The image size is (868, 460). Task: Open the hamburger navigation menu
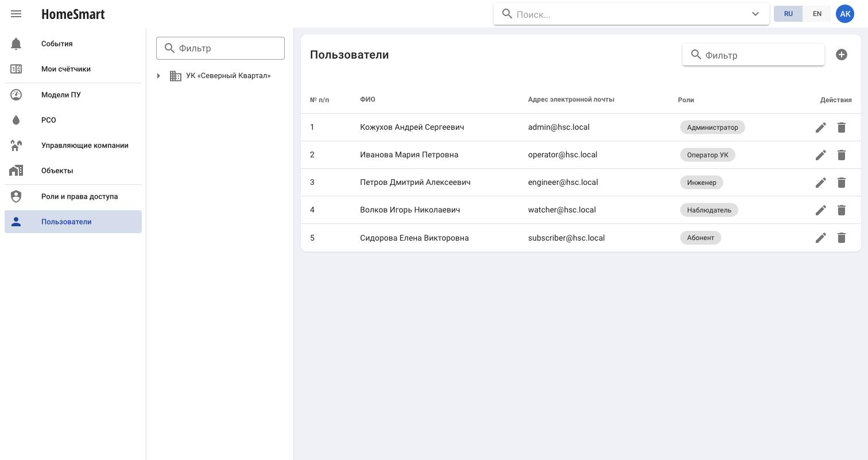point(16,14)
